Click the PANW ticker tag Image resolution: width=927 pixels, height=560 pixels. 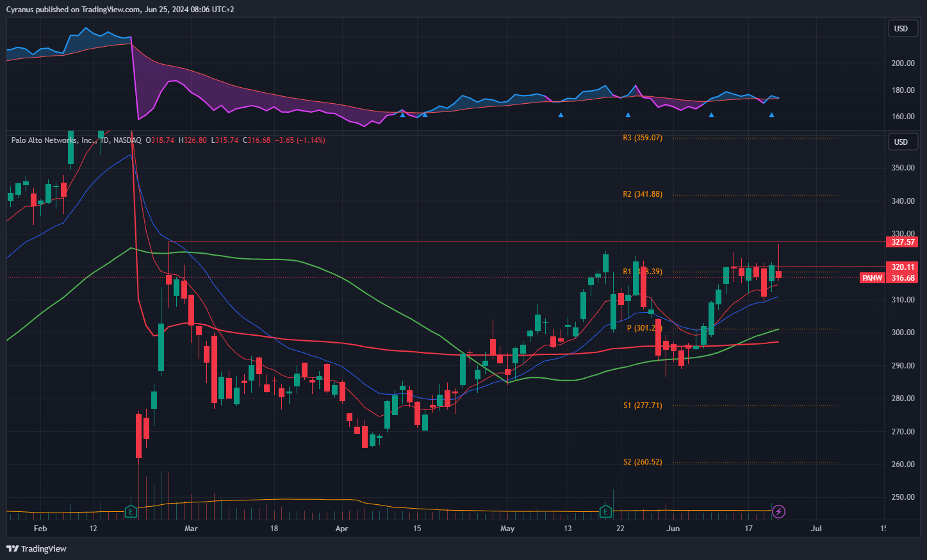872,278
